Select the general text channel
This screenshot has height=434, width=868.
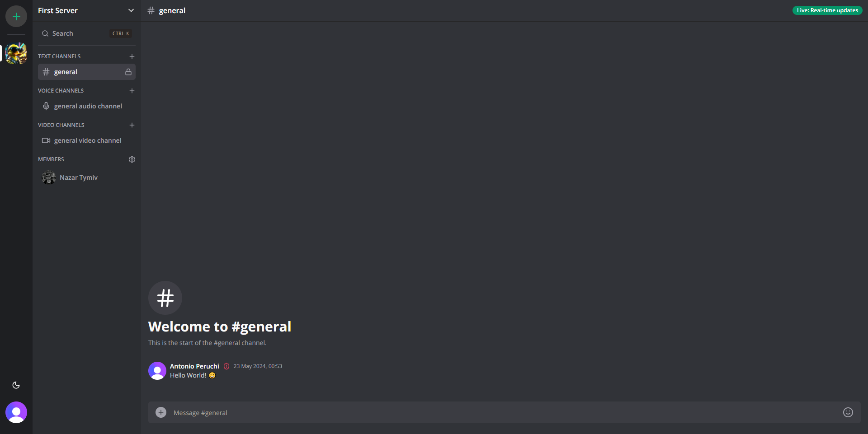click(x=87, y=72)
